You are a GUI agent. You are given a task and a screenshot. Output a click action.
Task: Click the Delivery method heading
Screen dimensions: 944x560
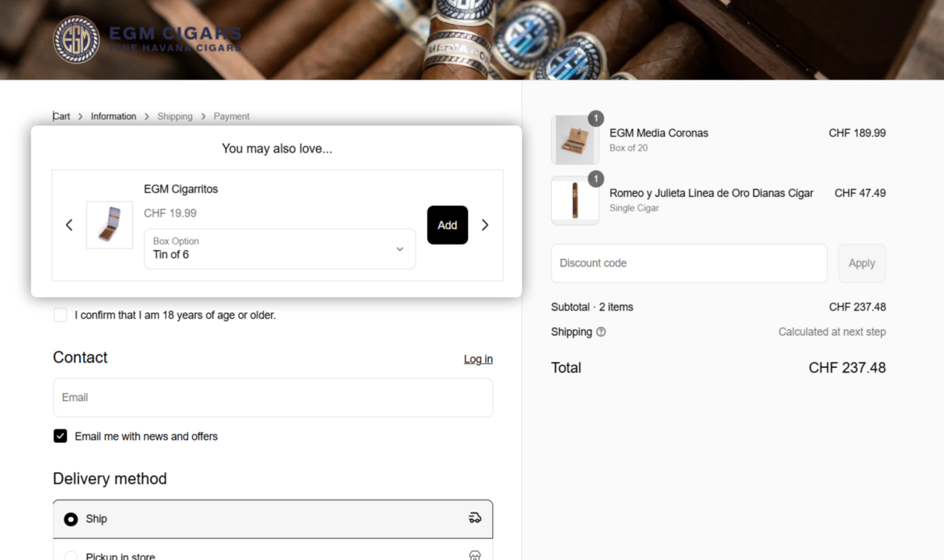(110, 479)
